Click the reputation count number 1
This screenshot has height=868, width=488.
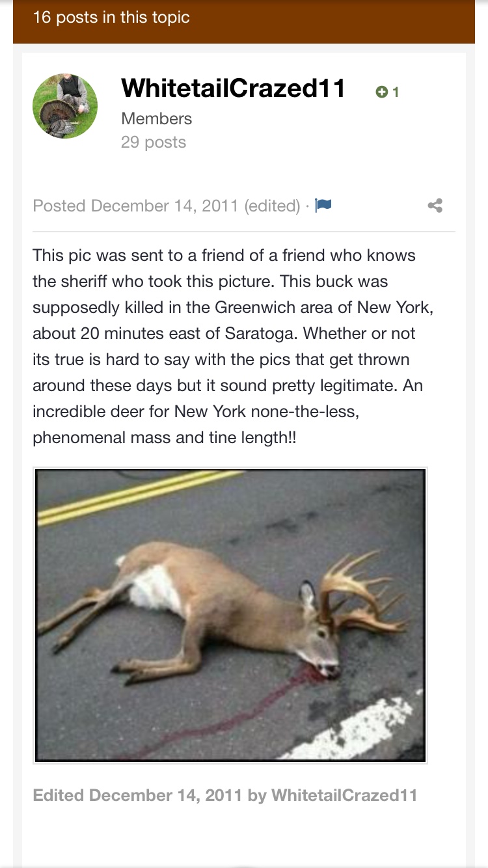click(x=396, y=92)
